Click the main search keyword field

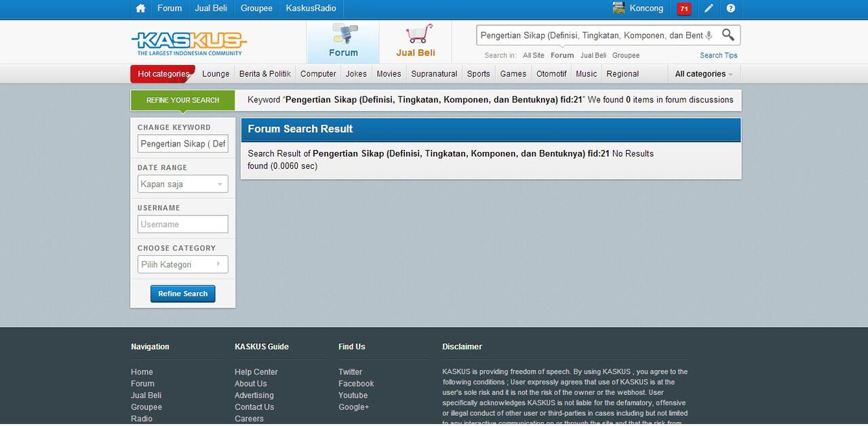(x=591, y=35)
